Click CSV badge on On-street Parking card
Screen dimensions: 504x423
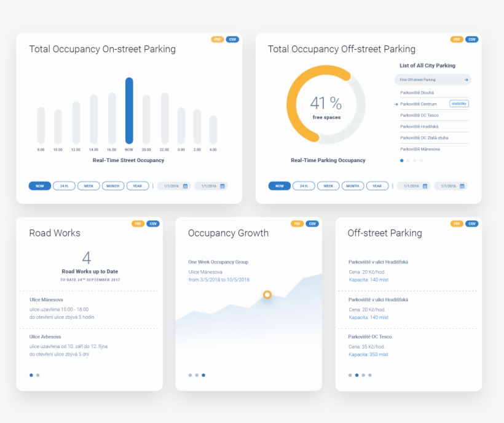pos(232,39)
